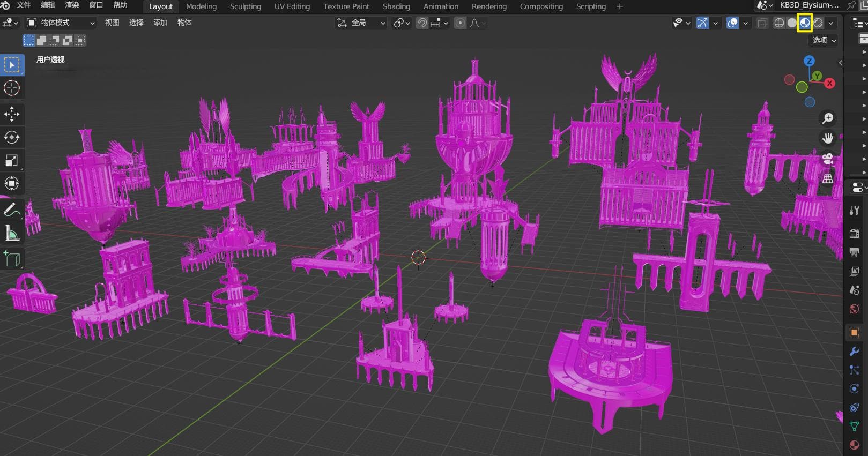The image size is (868, 456).
Task: Open object visibility and selectability dropdown
Action: pyautogui.click(x=681, y=23)
